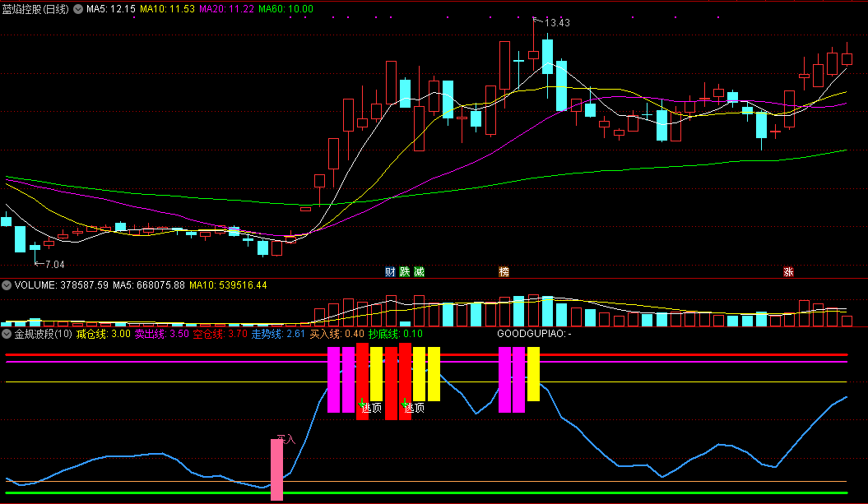The height and width of the screenshot is (504, 868).
Task: Click the MA10: 11.53 label
Action: point(167,9)
